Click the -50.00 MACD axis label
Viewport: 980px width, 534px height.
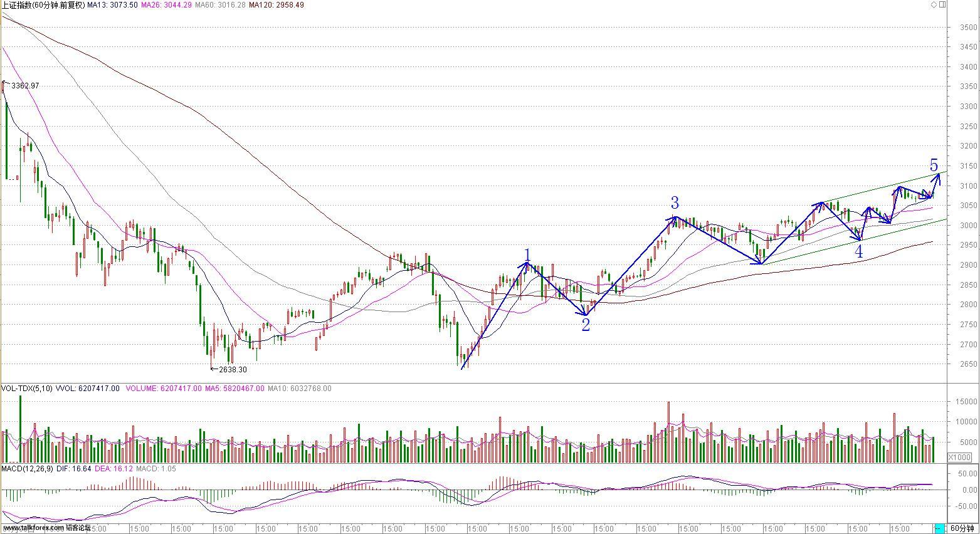(x=967, y=506)
